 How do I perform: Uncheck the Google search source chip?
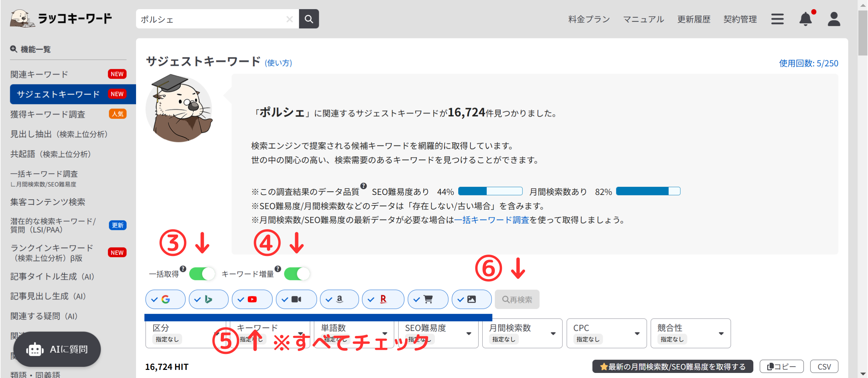coord(165,299)
